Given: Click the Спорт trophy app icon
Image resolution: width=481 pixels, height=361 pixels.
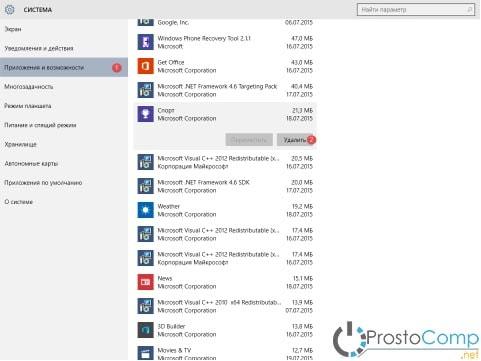Looking at the screenshot, I should point(145,114).
